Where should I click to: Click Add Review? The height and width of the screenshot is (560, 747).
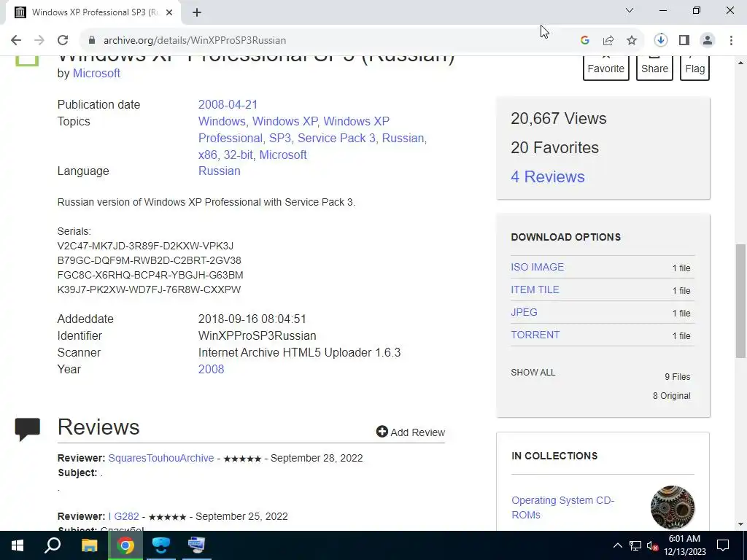click(411, 432)
